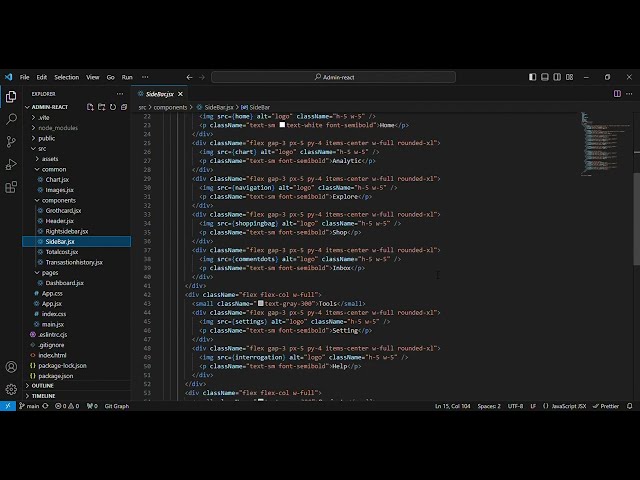Expand the TIMELINE section
This screenshot has width=640, height=480.
[77, 396]
